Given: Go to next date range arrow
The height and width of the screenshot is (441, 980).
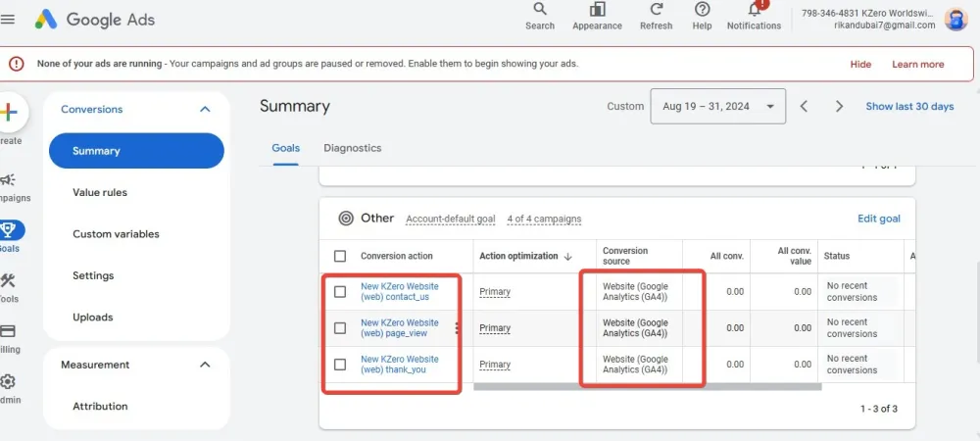Looking at the screenshot, I should pyautogui.click(x=840, y=107).
